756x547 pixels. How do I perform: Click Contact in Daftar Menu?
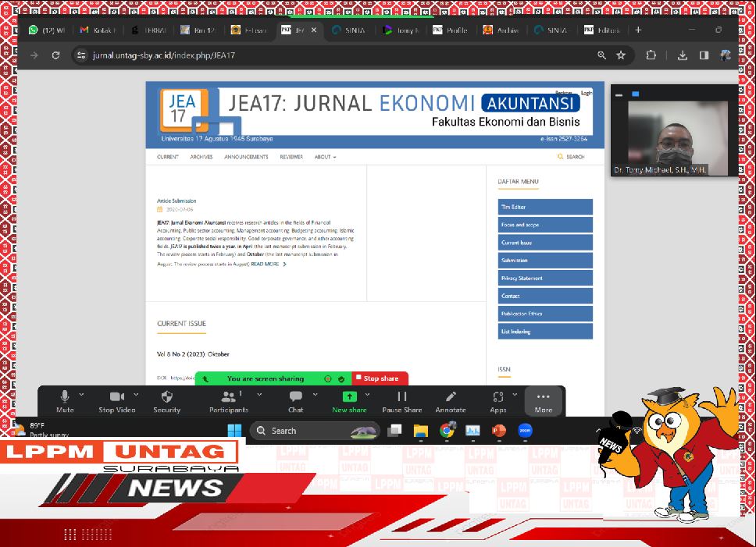click(545, 297)
